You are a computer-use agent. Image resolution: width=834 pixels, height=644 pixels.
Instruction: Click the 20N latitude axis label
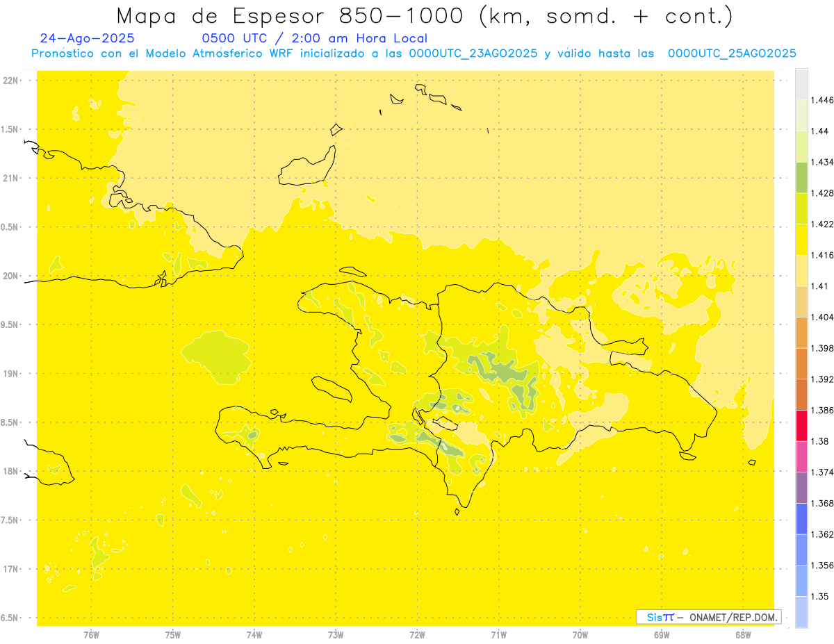pos(10,276)
